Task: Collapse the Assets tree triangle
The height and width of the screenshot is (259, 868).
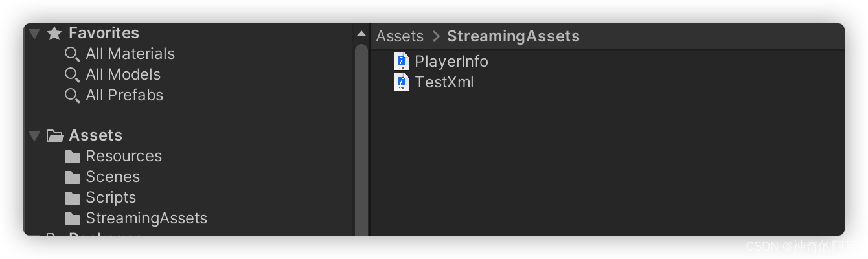Action: pyautogui.click(x=34, y=136)
